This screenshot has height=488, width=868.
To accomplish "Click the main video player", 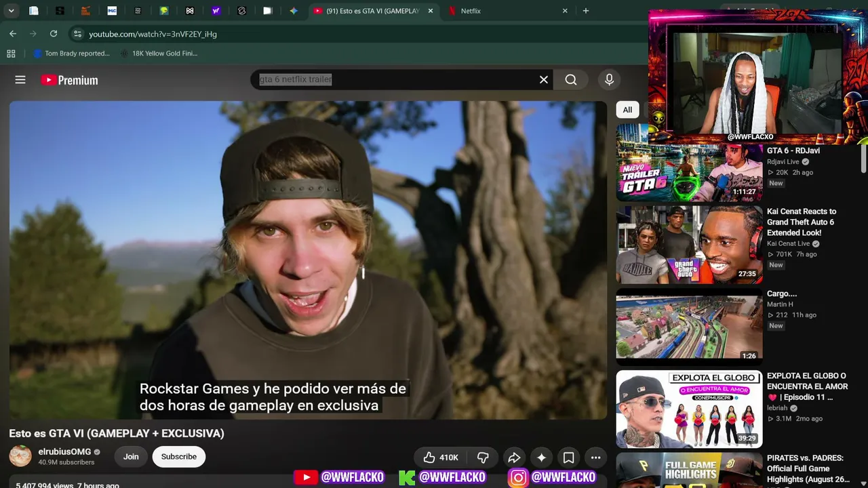I will [309, 260].
